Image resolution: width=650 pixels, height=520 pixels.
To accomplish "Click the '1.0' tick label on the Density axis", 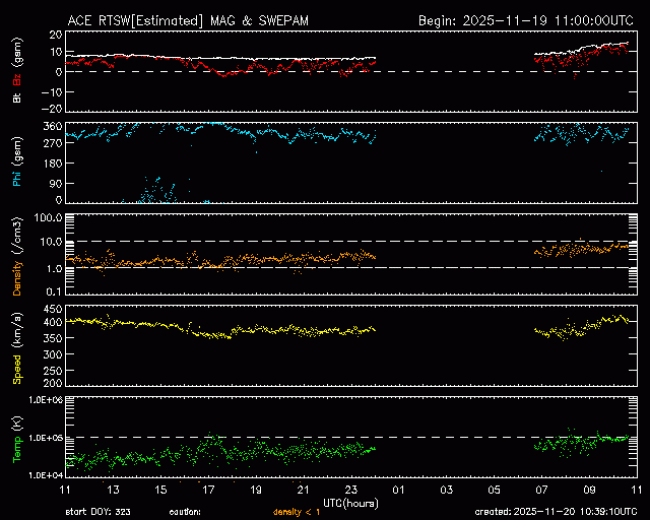I will (54, 269).
